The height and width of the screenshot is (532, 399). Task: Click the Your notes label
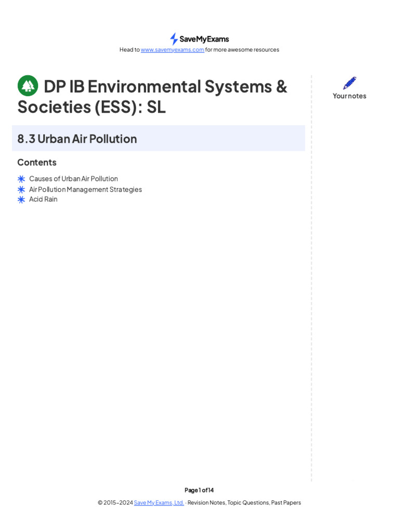[350, 96]
